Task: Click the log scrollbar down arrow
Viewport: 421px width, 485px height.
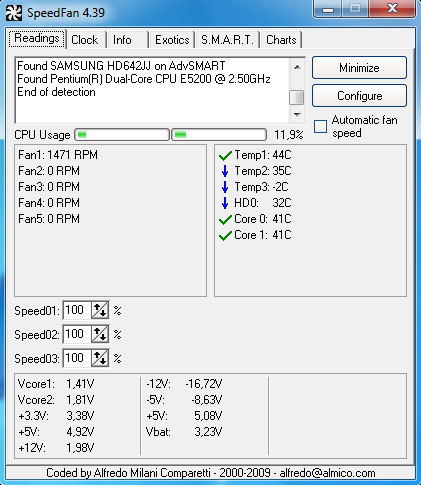Action: point(297,115)
